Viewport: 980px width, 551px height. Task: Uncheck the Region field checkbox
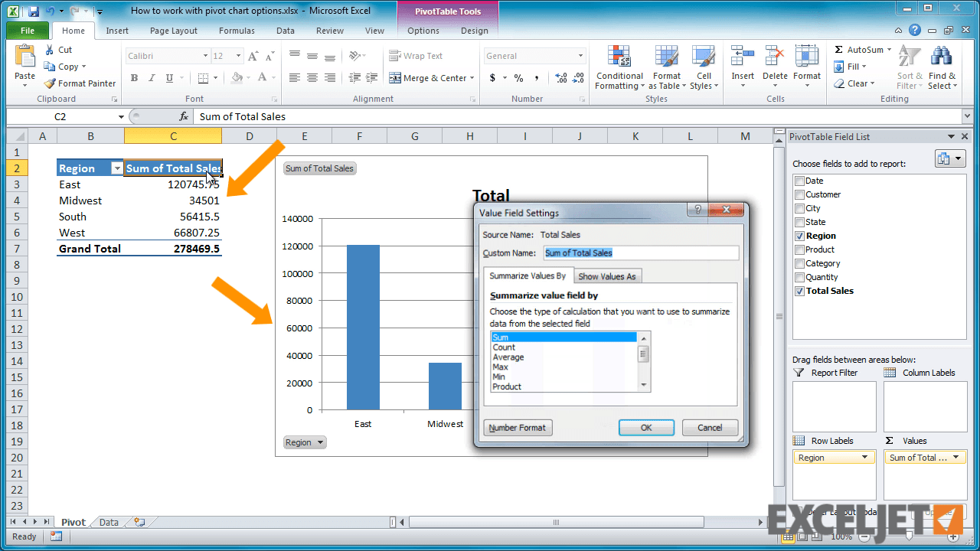(799, 236)
